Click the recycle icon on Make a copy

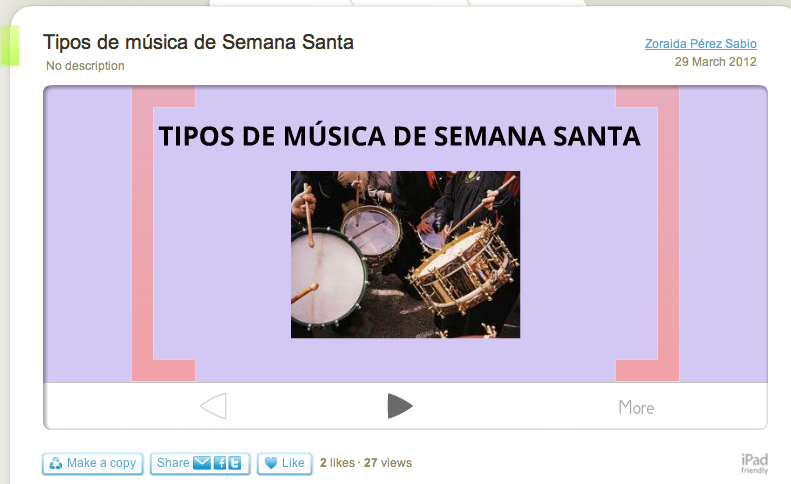tap(56, 463)
